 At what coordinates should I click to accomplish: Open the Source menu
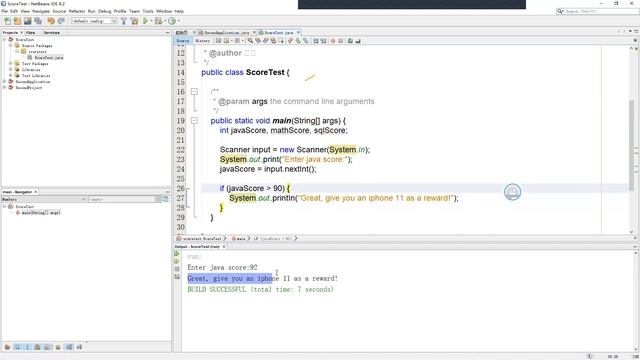click(x=59, y=11)
